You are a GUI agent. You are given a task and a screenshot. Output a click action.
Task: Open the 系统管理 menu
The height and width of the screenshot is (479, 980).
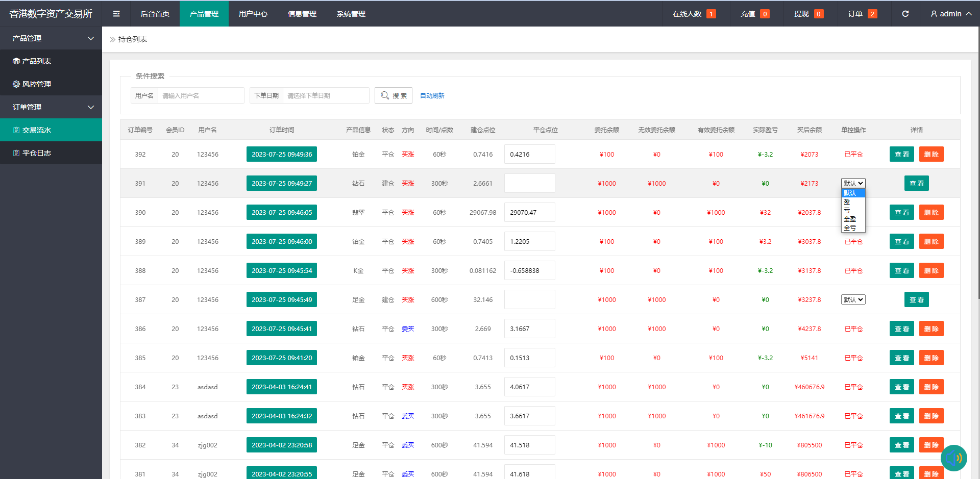click(351, 14)
